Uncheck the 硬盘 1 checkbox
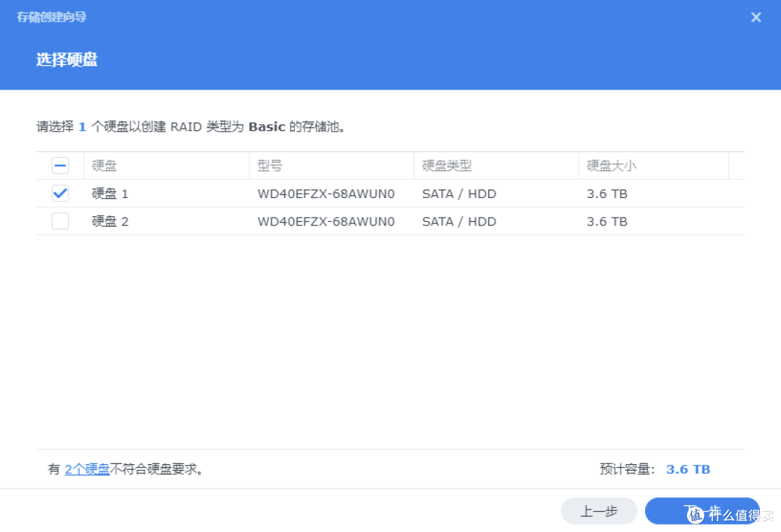 tap(60, 194)
